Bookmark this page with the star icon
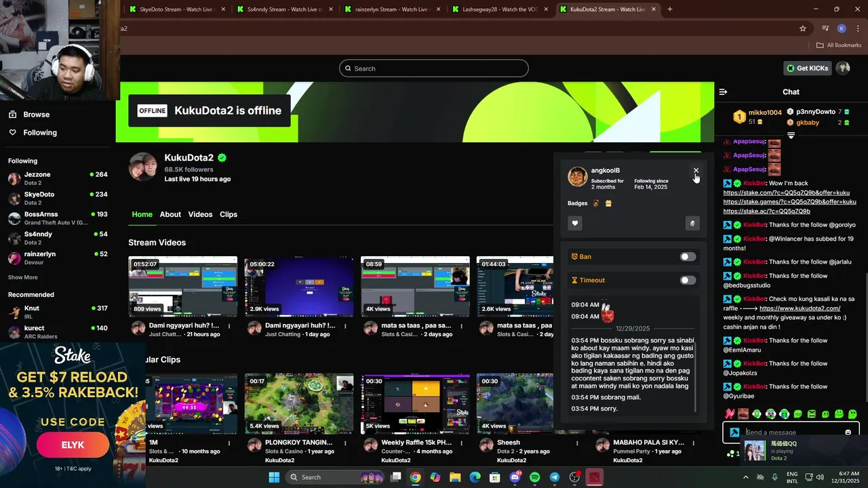 (803, 28)
